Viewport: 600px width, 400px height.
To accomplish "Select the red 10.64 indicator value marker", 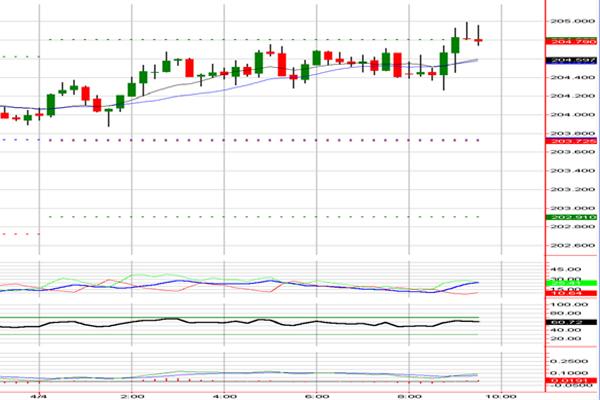I will coord(571,293).
